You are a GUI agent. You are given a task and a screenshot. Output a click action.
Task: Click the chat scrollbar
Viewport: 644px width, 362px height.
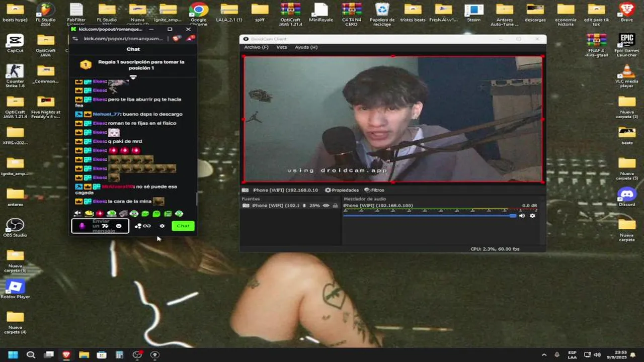pos(196,199)
